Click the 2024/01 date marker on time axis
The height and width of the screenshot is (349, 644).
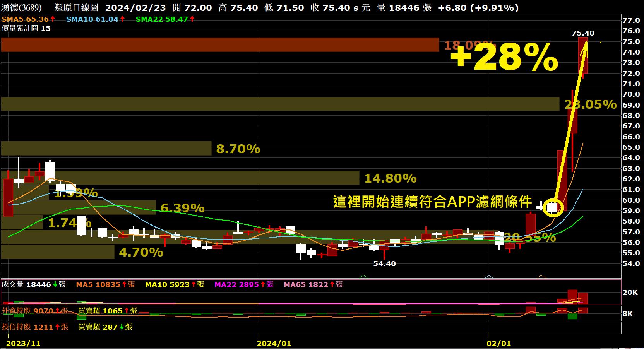pyautogui.click(x=274, y=343)
